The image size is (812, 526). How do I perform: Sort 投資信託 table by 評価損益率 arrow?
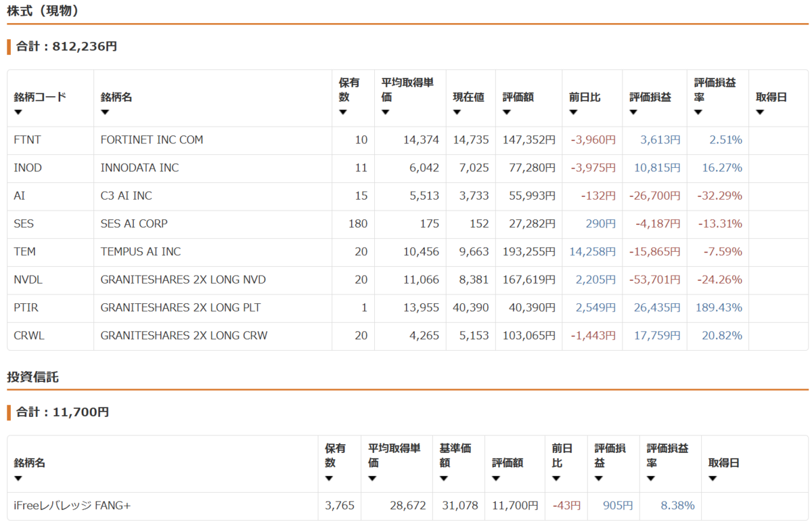click(x=651, y=478)
